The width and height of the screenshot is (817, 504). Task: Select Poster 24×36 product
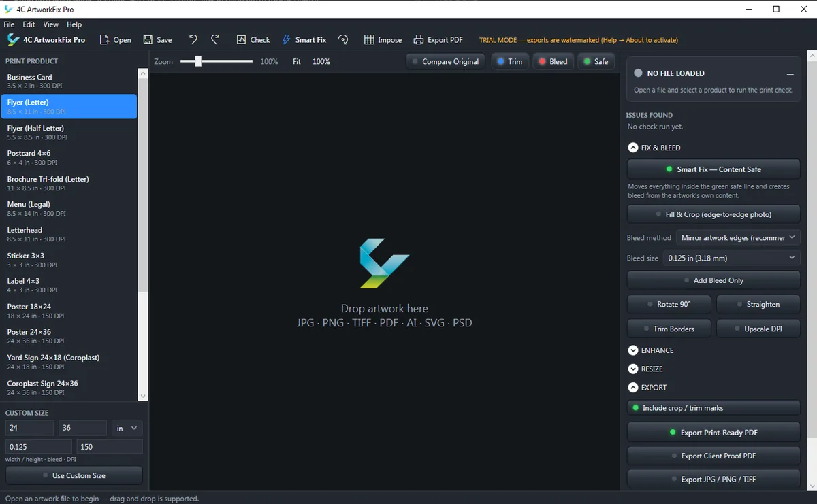click(x=69, y=336)
